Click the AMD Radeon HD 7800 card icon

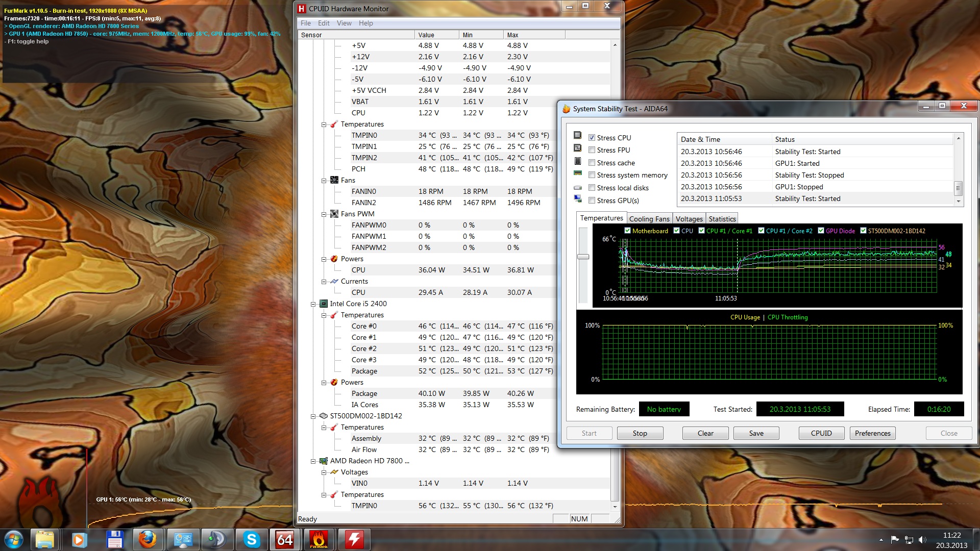point(323,461)
